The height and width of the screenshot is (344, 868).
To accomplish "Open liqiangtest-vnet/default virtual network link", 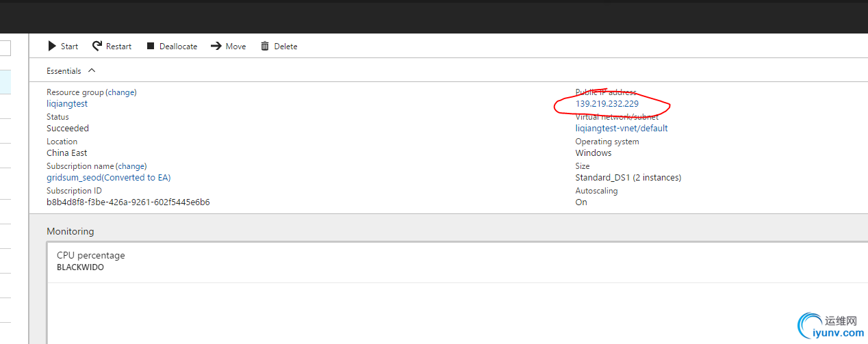I will (x=621, y=129).
